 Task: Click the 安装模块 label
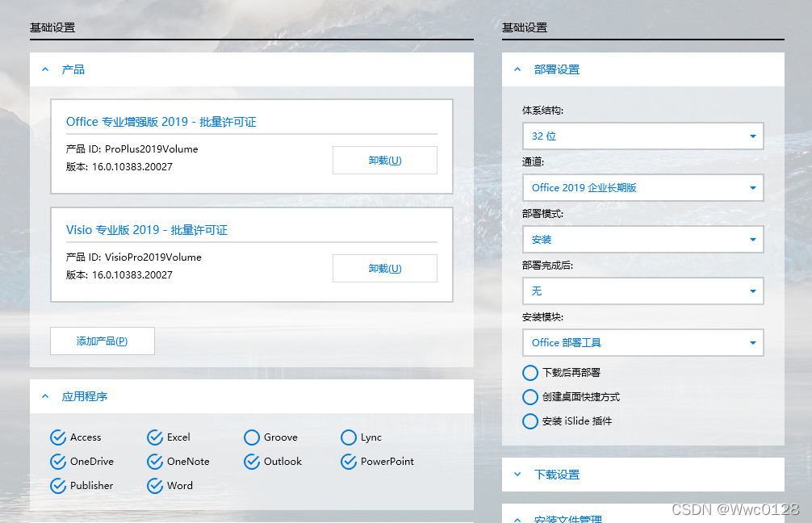coord(542,317)
